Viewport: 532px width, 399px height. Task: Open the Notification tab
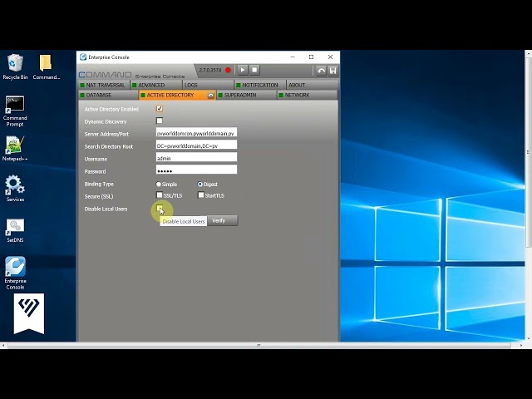pyautogui.click(x=260, y=85)
